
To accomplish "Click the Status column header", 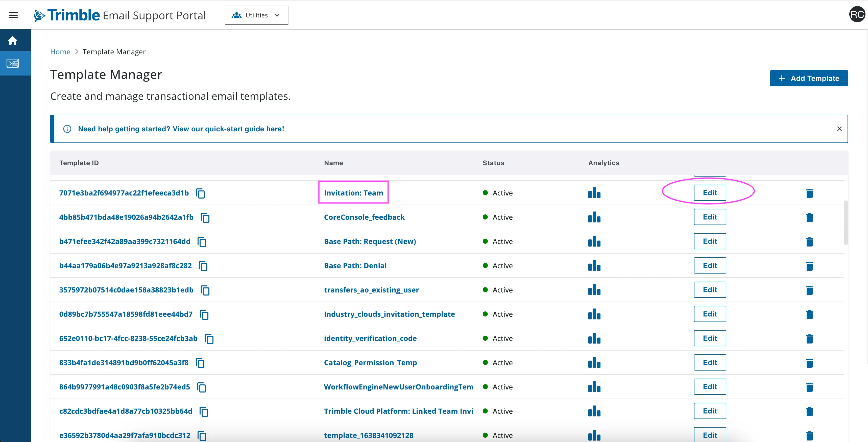I will pyautogui.click(x=493, y=163).
